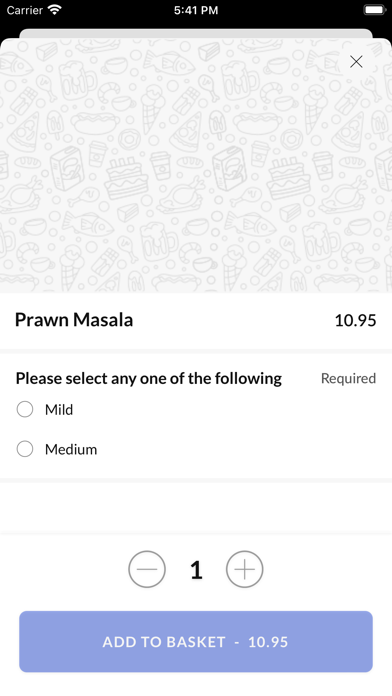Tap the Wi-Fi icon in status bar
Image resolution: width=392 pixels, height=696 pixels.
[x=55, y=10]
